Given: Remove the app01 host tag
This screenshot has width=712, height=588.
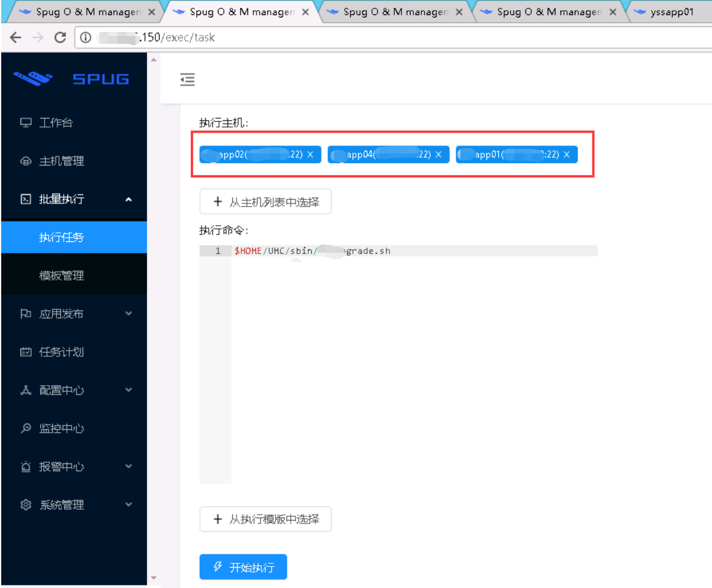Looking at the screenshot, I should [x=566, y=155].
